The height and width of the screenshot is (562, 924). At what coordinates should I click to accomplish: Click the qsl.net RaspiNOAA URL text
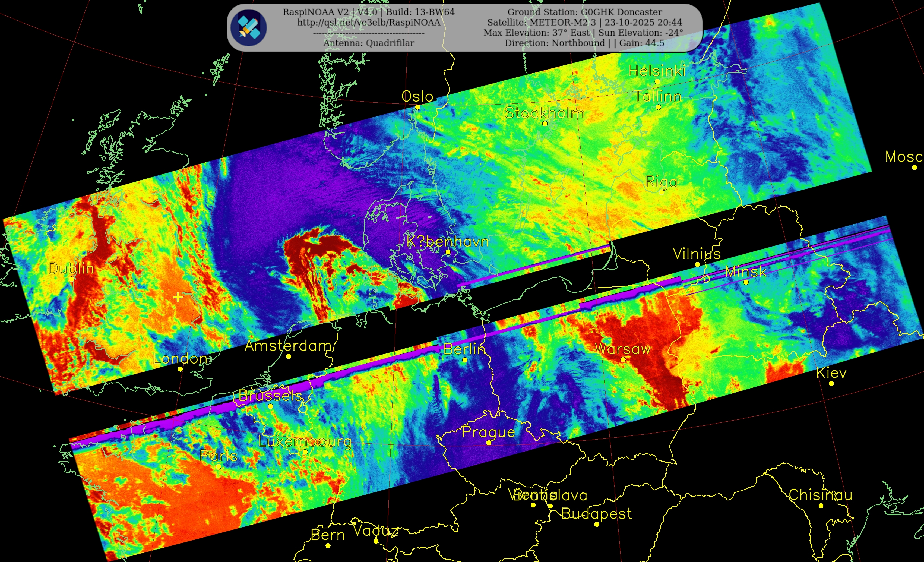(369, 23)
